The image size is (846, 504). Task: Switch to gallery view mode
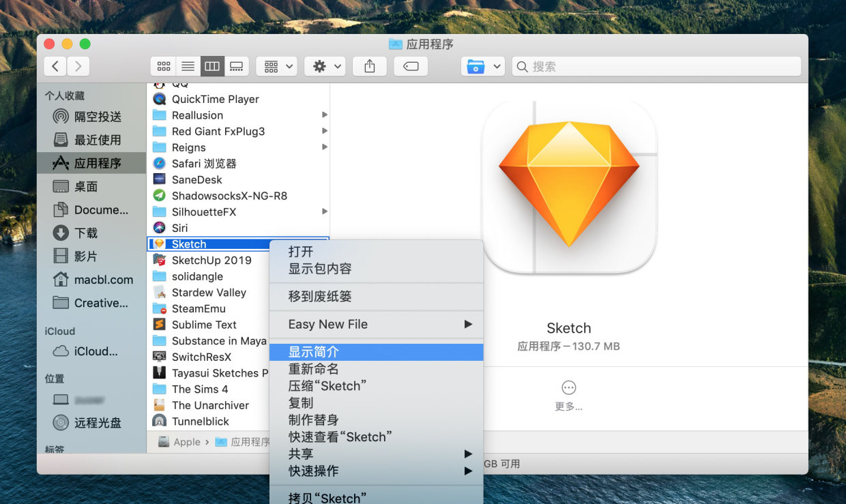coord(236,66)
